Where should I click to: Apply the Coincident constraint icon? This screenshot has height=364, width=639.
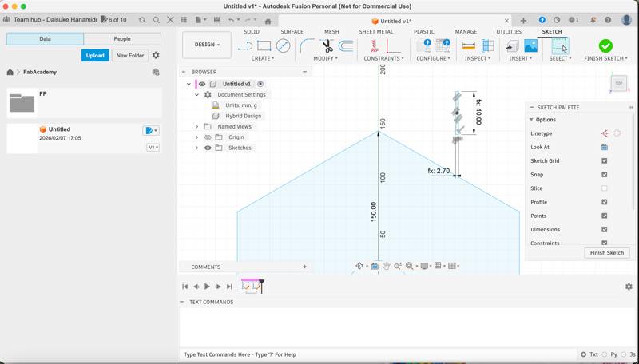pos(374,46)
